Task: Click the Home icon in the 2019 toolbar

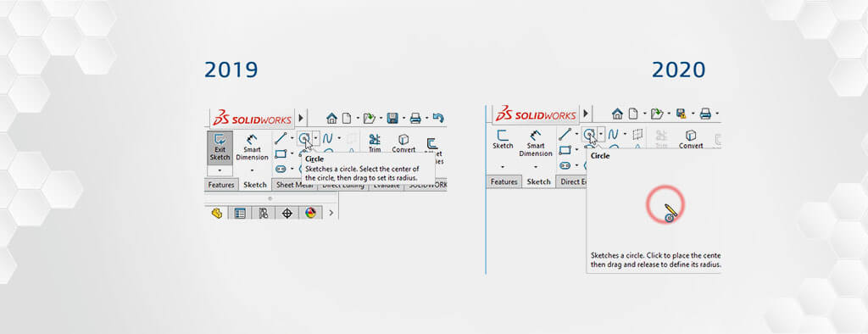Action: [331, 118]
